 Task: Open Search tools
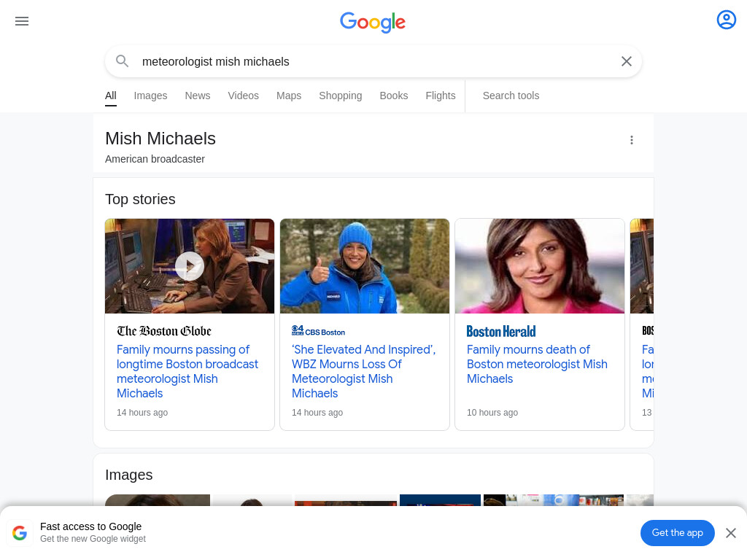pos(511,96)
